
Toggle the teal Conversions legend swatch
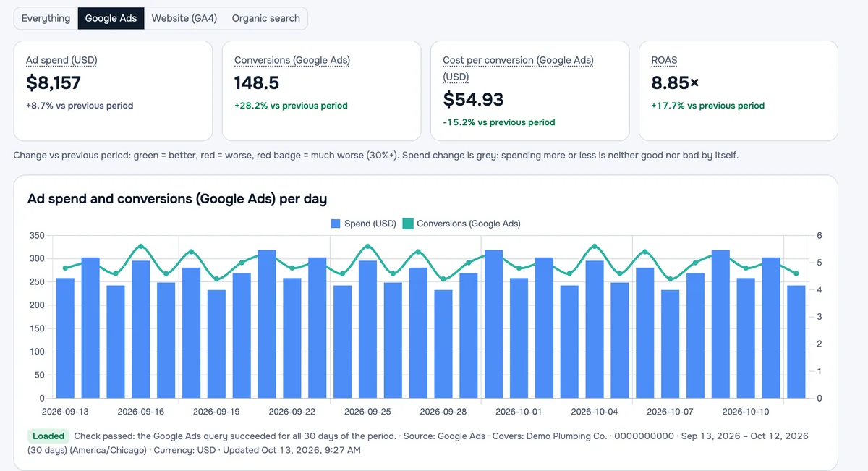click(408, 224)
